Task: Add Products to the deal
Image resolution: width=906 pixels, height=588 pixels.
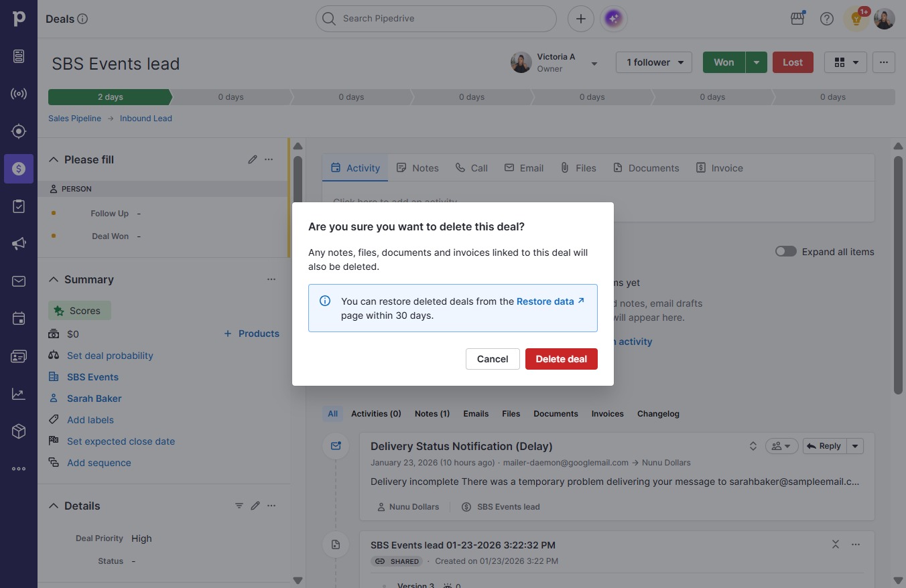Action: [252, 334]
